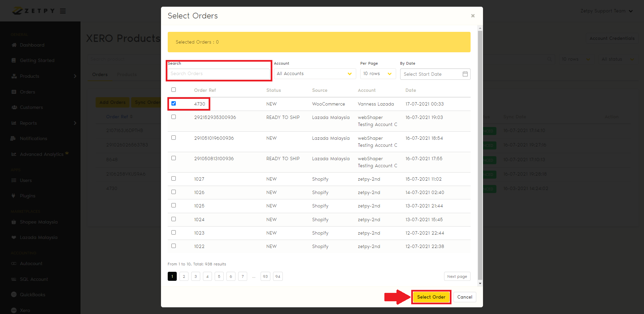This screenshot has height=314, width=644.
Task: Tick the checkbox for order 1024
Action: point(173,219)
